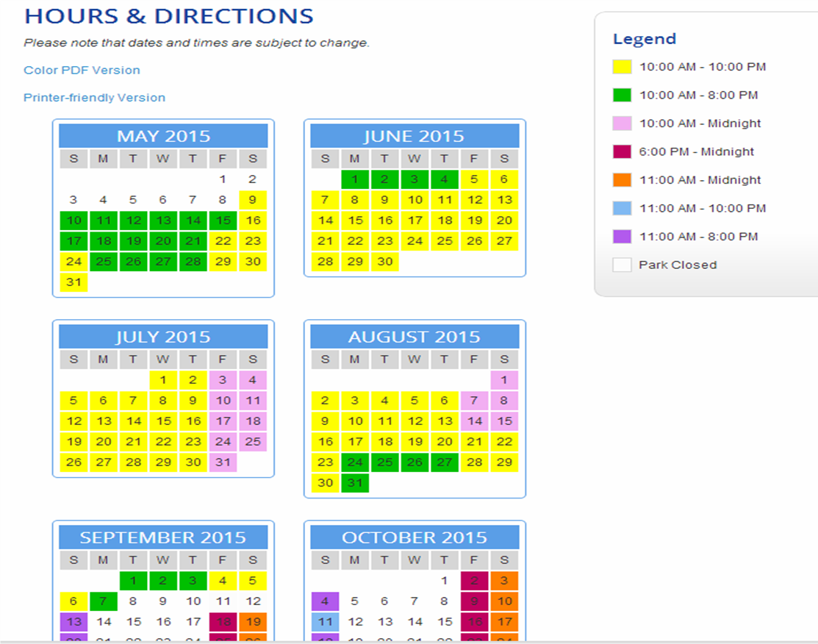
Task: Choose July 31 in the July 2015 calendar
Action: point(223,462)
